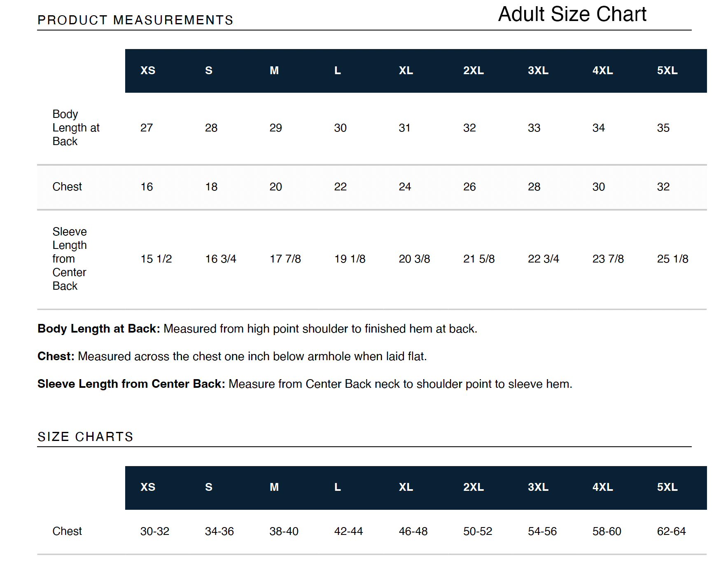Select sleeve length value 15 1/2
728x572 pixels.
coord(156,259)
